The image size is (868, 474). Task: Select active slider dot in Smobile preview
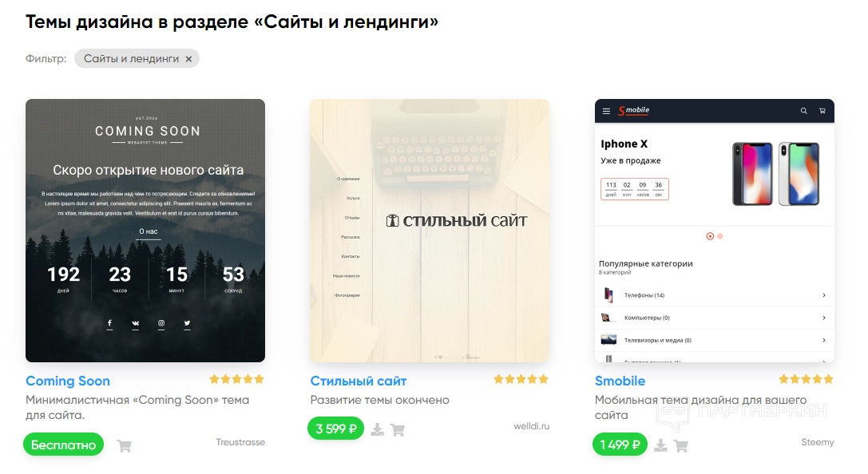point(710,236)
